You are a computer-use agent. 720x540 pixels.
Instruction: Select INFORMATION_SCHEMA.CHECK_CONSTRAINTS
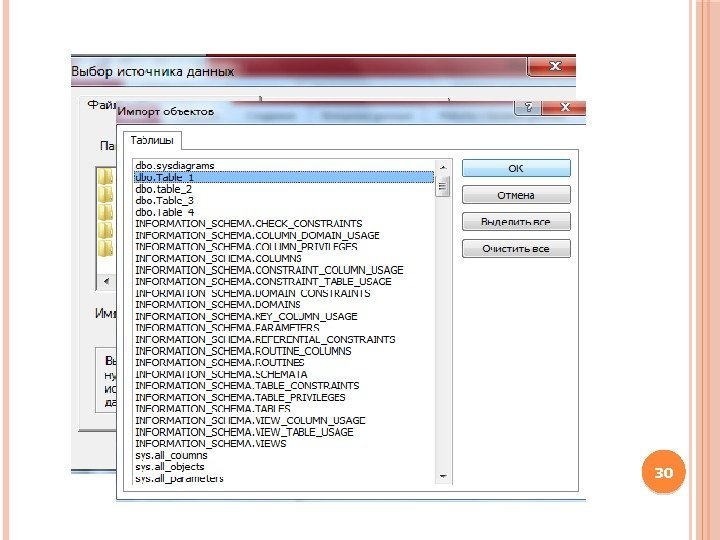(x=284, y=224)
